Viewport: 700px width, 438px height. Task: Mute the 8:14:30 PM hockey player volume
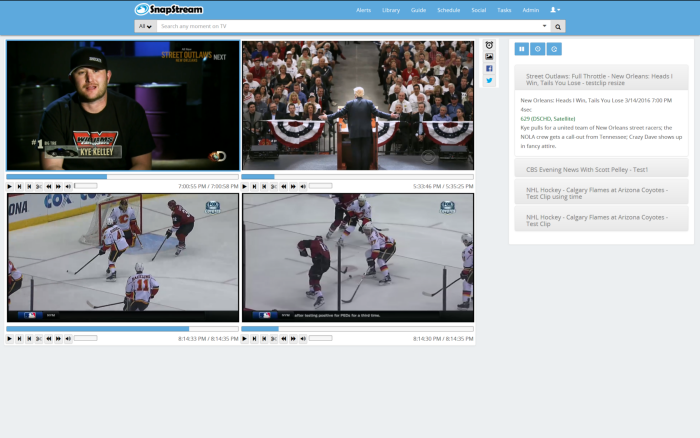[x=303, y=339]
